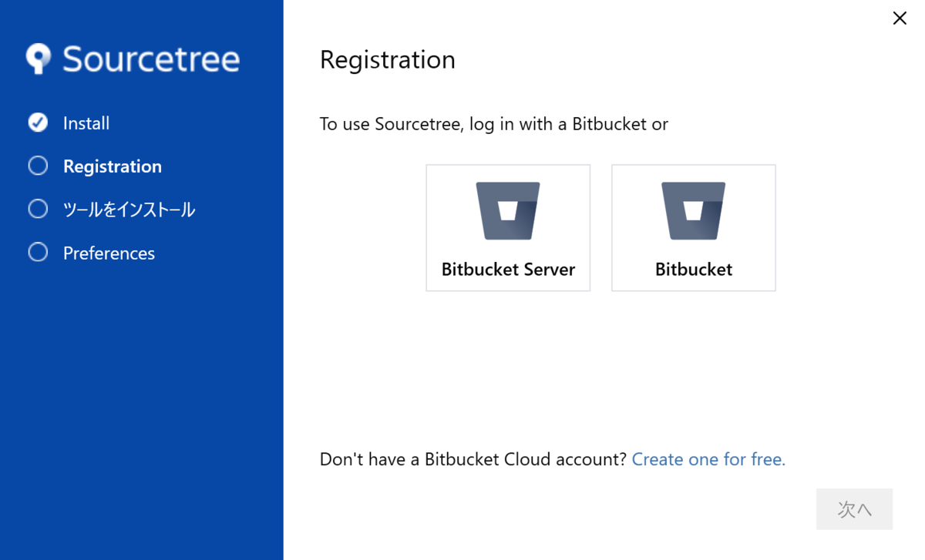Choose the Bitbucket label
This screenshot has height=560, width=925.
[694, 270]
